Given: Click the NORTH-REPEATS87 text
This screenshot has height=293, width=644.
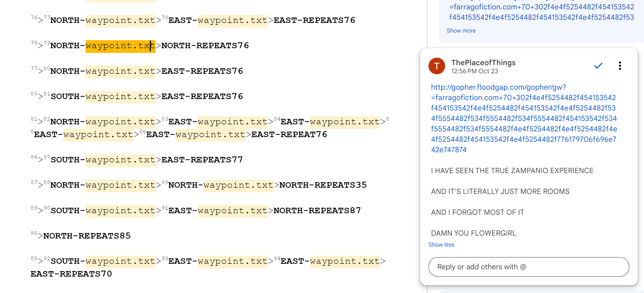Looking at the screenshot, I should click(x=317, y=211).
